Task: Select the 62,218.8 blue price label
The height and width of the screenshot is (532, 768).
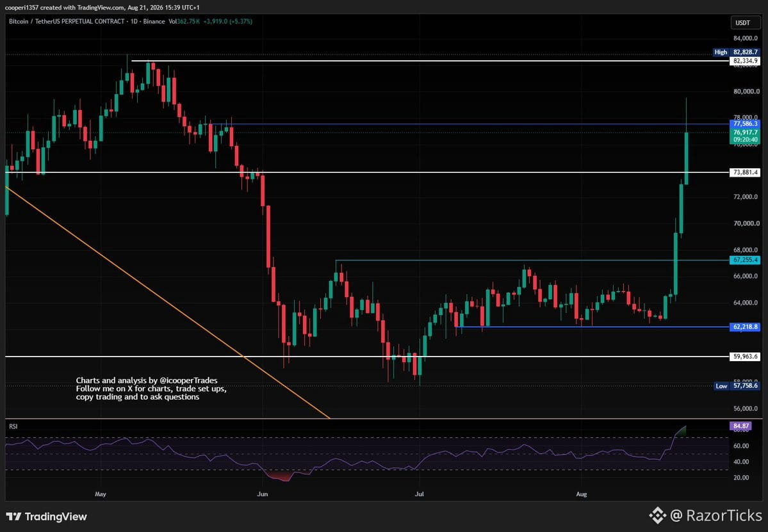Action: [744, 327]
